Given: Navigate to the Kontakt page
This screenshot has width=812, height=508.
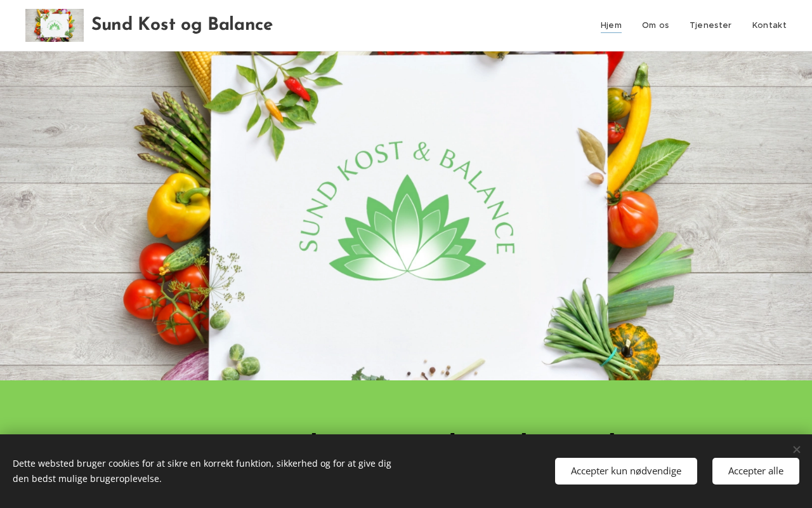Looking at the screenshot, I should [769, 25].
